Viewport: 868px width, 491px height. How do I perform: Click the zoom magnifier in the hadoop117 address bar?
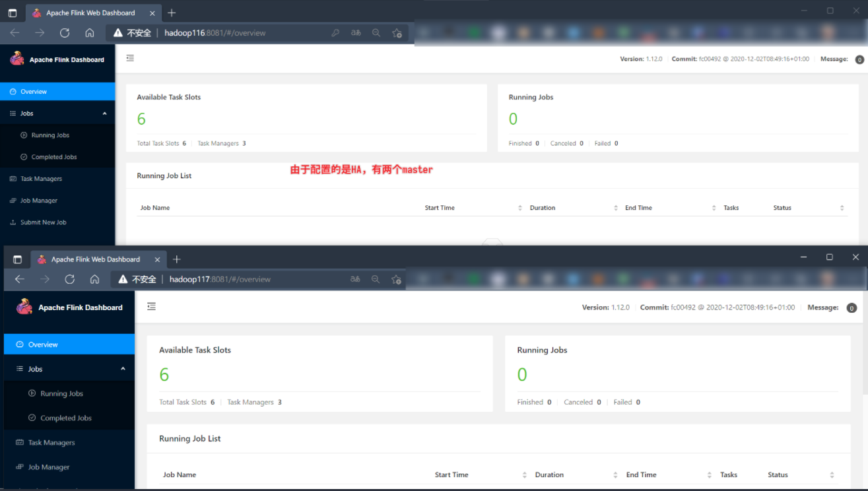tap(376, 279)
